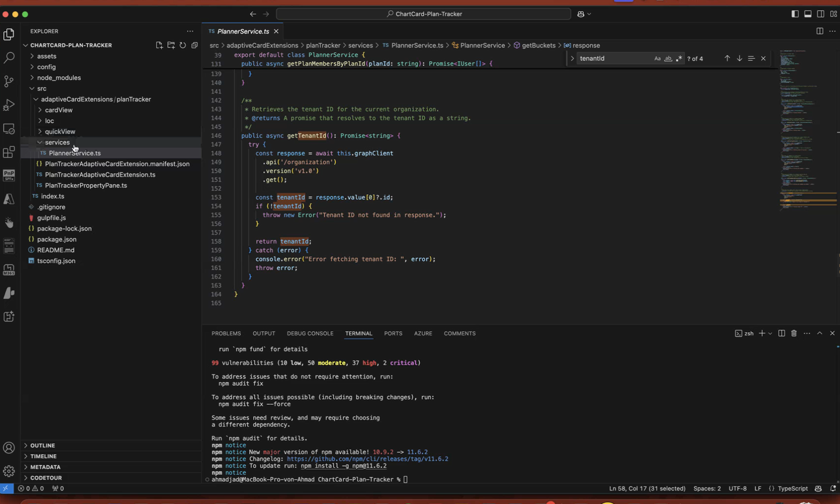Split the editor to the right
840x504 pixels.
coord(820,31)
